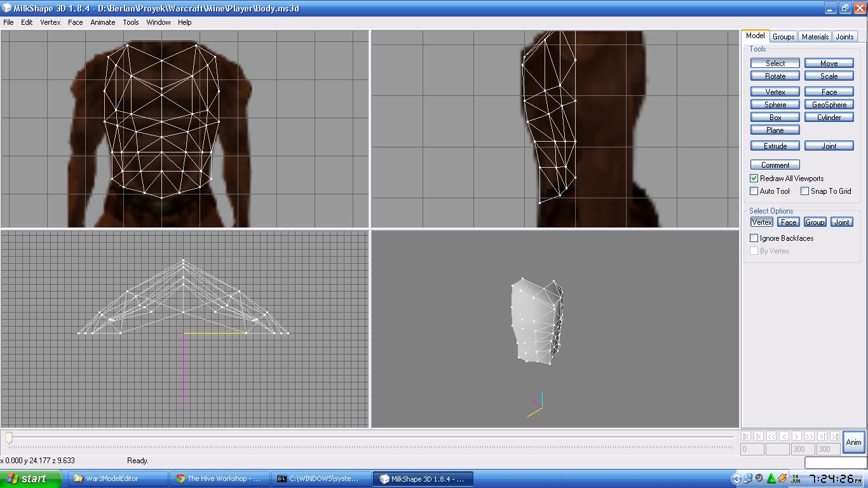Open the Help menu
Screen dimensions: 868x488
184,22
